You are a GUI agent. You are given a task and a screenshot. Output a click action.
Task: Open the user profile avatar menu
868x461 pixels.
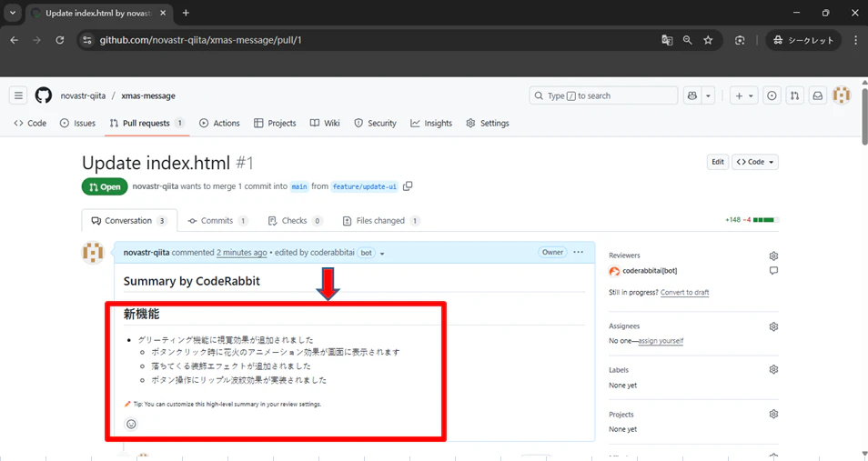tap(842, 95)
